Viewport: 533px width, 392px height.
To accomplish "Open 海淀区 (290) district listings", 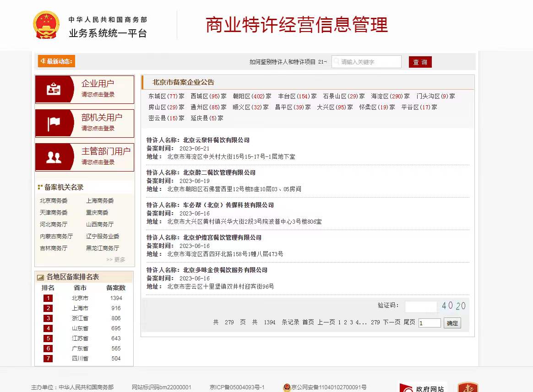I will point(390,97).
